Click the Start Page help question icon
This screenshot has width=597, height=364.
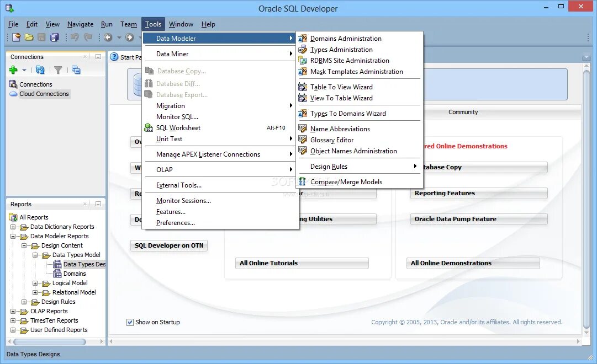[114, 57]
